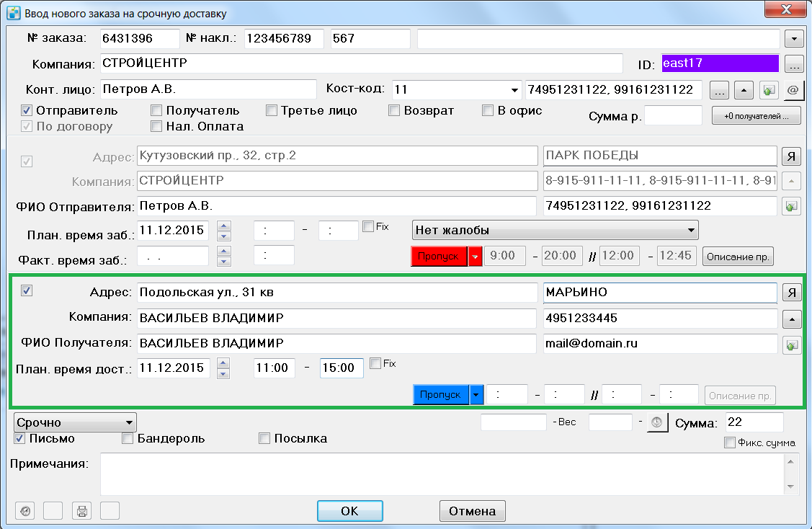Screen dimensions: 812x529
Task: Tick the Бандероль checkbox
Action: 128,438
